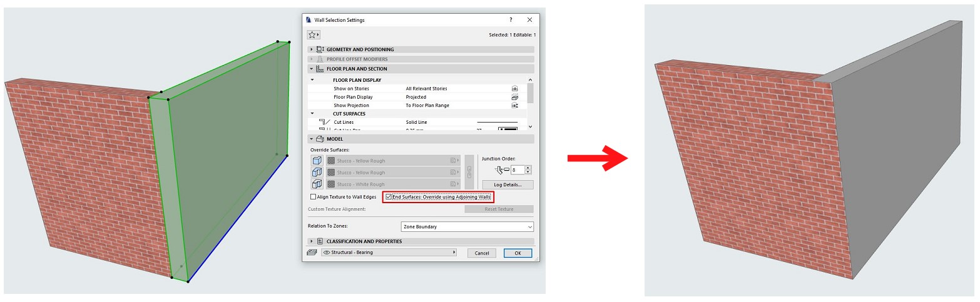Click the chain link surfaces icon
The image size is (980, 302).
pyautogui.click(x=469, y=173)
